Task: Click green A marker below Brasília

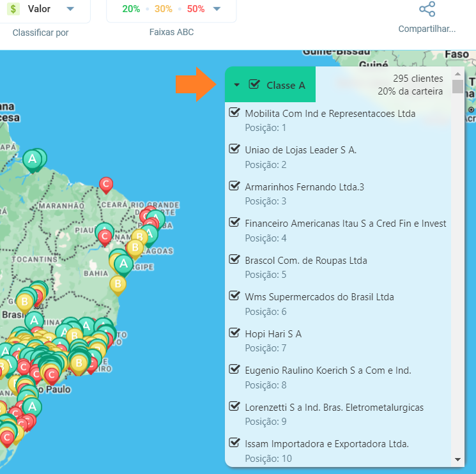Action: click(34, 321)
